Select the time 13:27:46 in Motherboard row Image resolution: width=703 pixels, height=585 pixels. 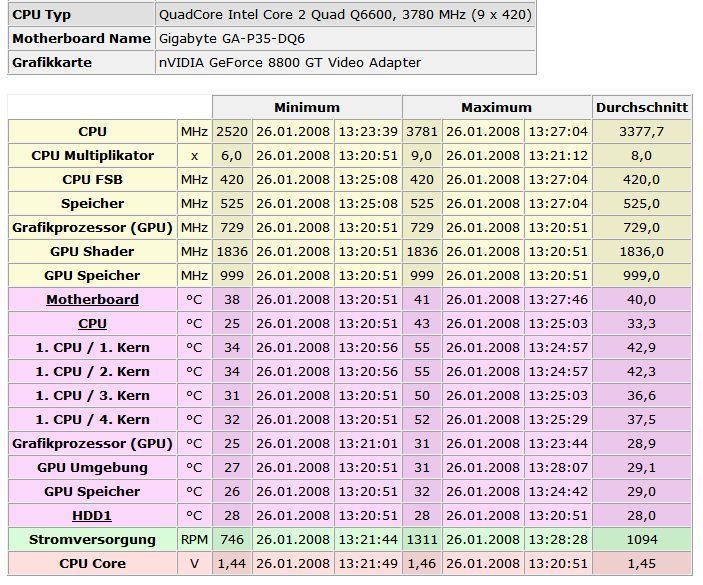(558, 299)
